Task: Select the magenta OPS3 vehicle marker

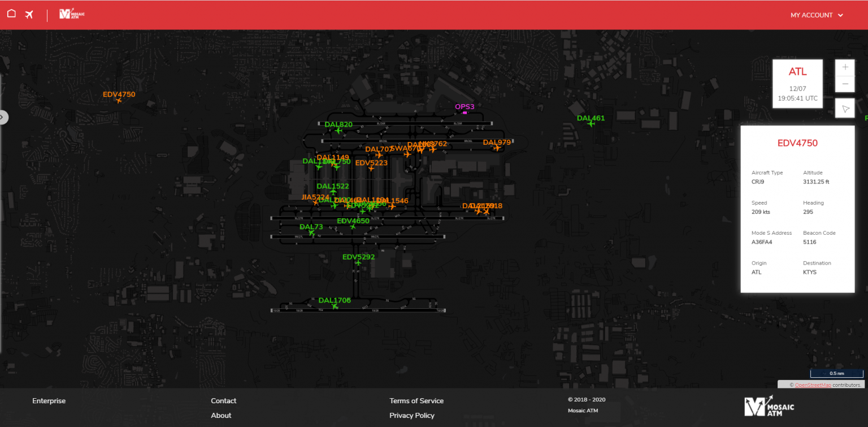Action: (x=465, y=113)
